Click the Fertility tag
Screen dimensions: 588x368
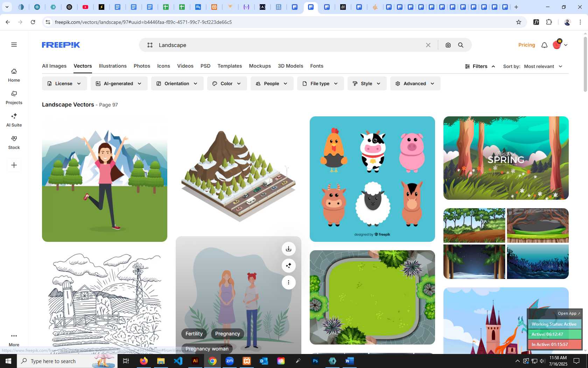(194, 334)
